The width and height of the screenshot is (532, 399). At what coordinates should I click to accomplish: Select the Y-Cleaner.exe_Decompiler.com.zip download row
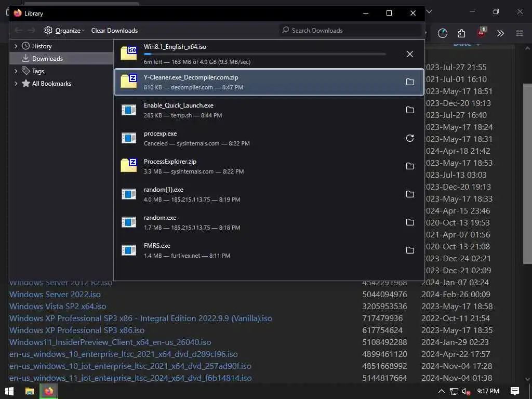point(269,82)
